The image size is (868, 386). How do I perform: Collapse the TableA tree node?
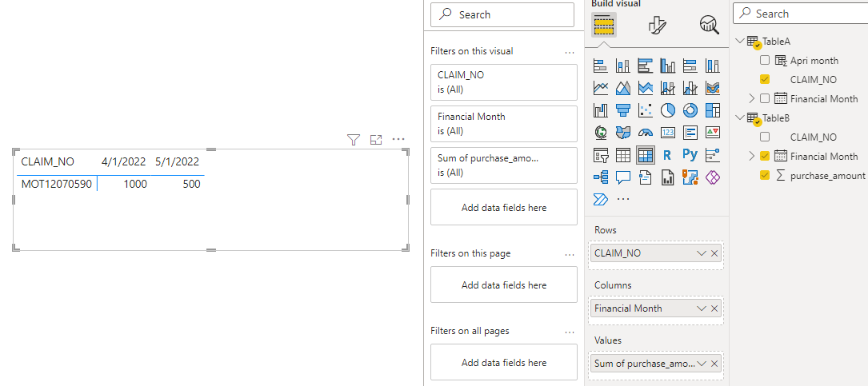(x=740, y=41)
